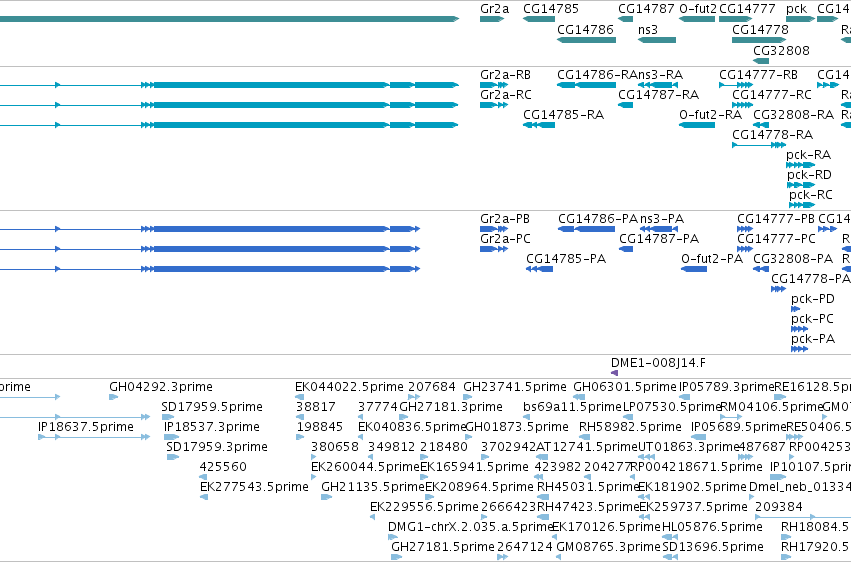Select the 380658 EST feature
851x562 pixels.
pos(313,457)
